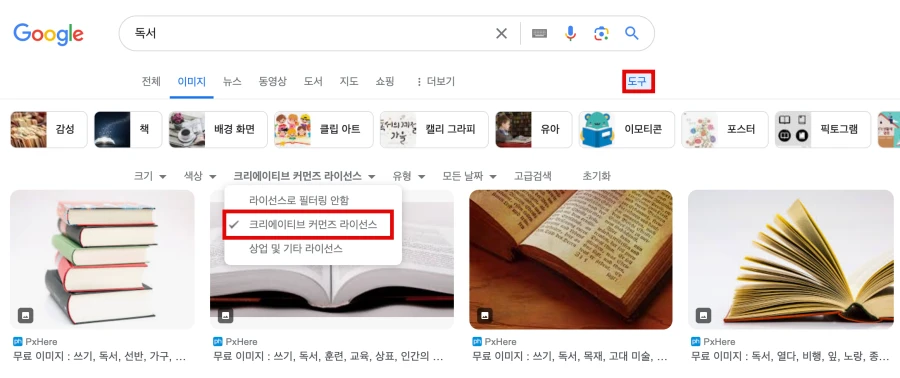Open the 지도 tab

tap(349, 81)
